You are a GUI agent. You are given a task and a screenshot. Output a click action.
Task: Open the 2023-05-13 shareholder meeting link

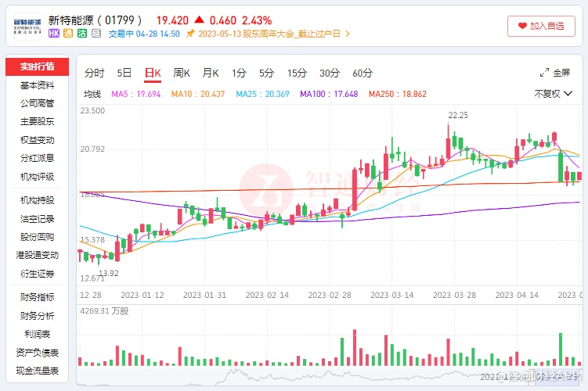(x=269, y=34)
